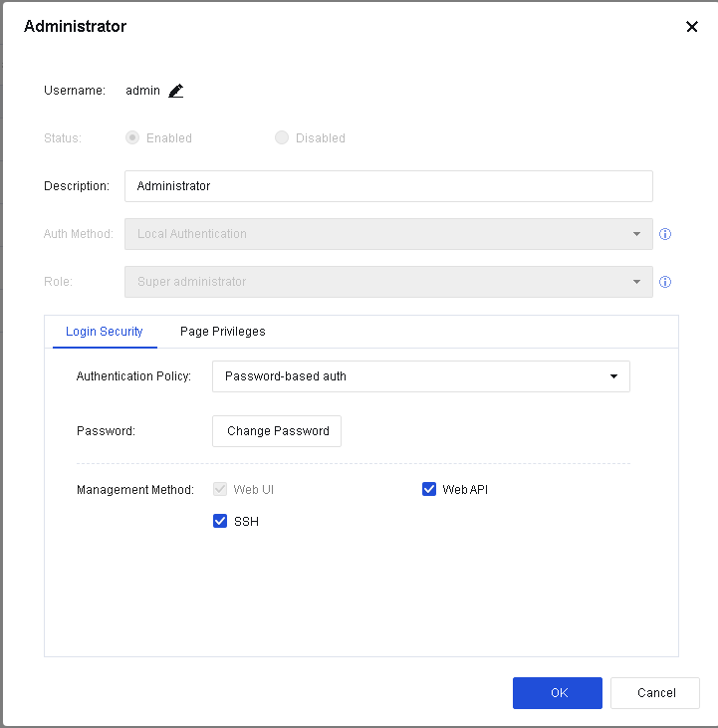Image resolution: width=718 pixels, height=728 pixels.
Task: Click the Administrator dialog title
Action: tap(76, 27)
